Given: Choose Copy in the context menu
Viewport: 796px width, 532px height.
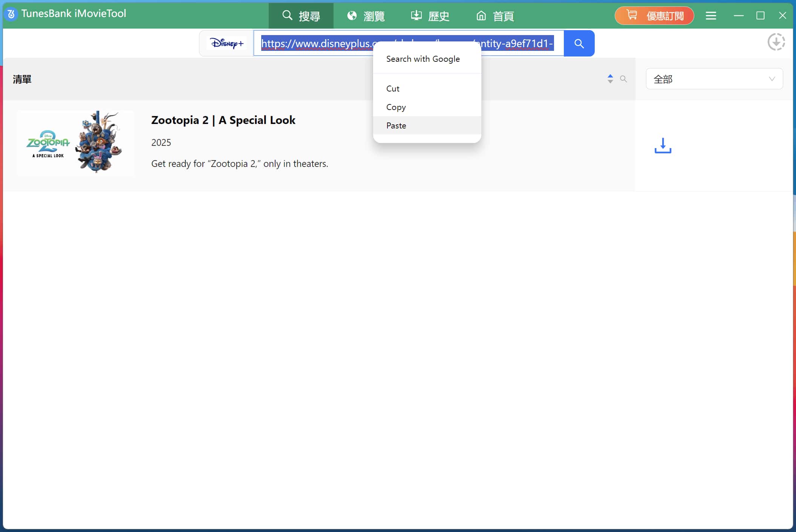Looking at the screenshot, I should pos(396,107).
